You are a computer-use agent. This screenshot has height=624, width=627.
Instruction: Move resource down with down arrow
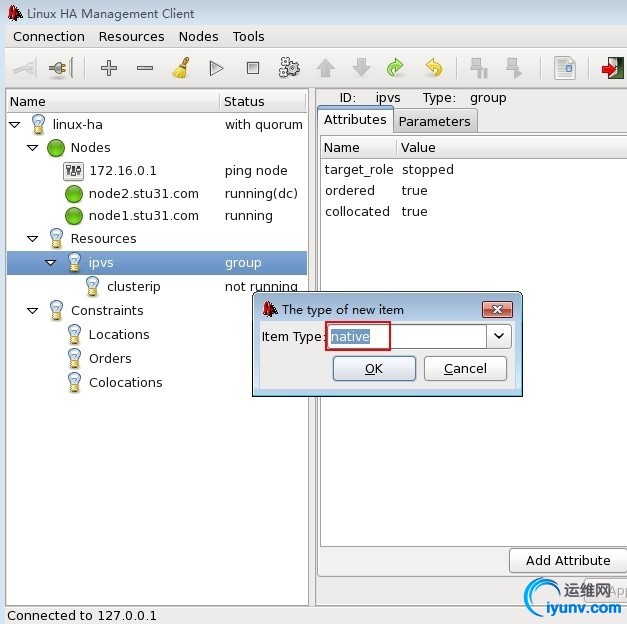coord(361,67)
